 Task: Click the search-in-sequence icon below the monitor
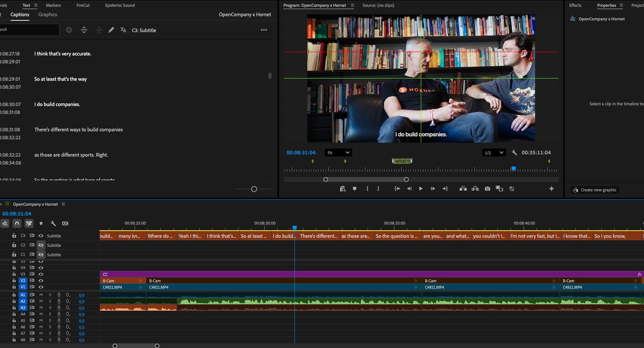click(x=342, y=189)
